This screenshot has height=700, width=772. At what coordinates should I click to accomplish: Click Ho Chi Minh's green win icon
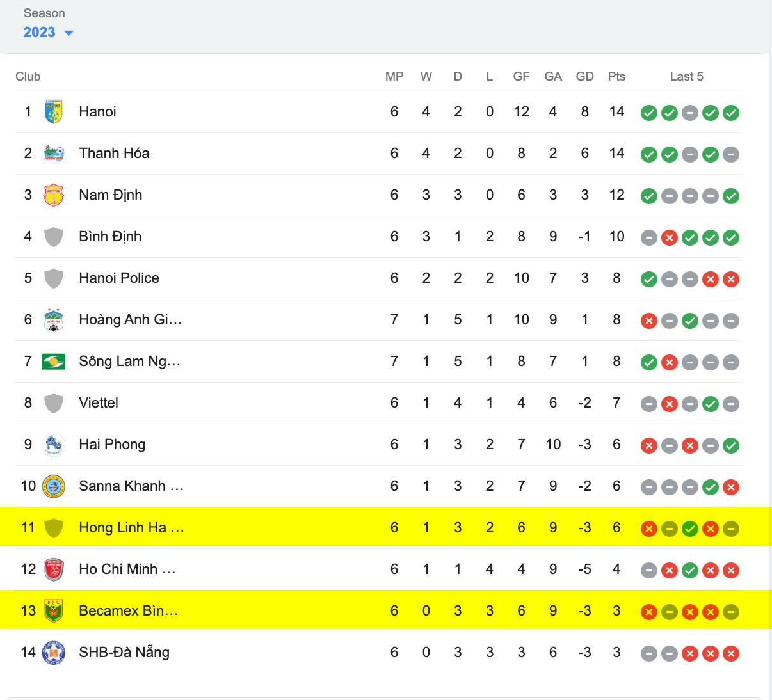pos(690,571)
